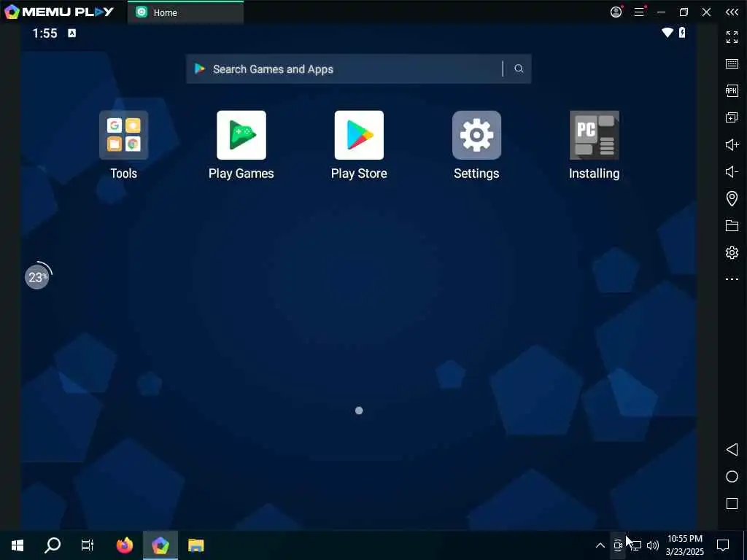
Task: Click the system tray volume icon
Action: (x=653, y=545)
